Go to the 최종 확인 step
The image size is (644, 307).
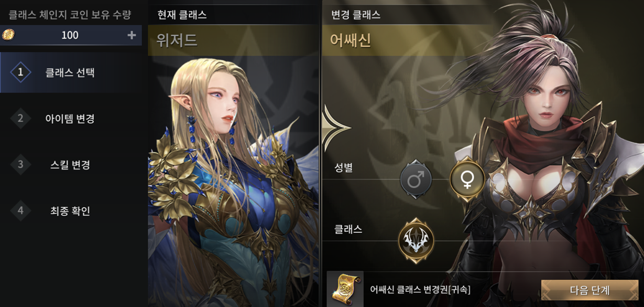click(x=71, y=210)
